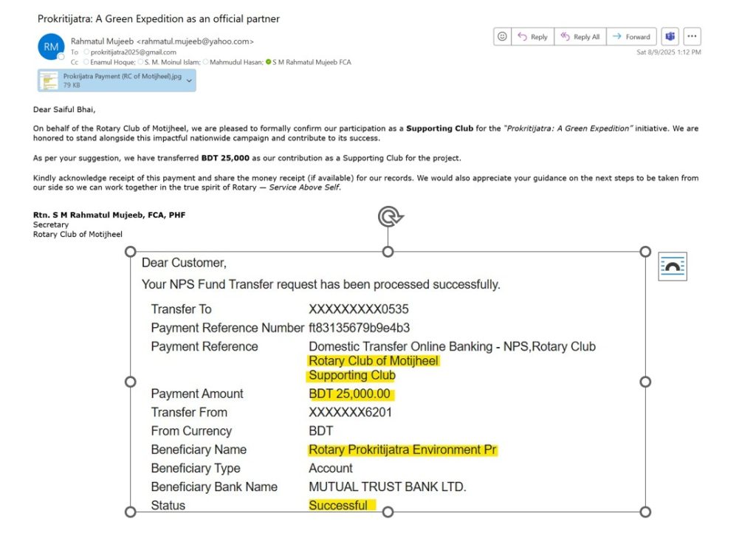Screen dimensions: 756x533
Task: Forward this email message
Action: [632, 37]
